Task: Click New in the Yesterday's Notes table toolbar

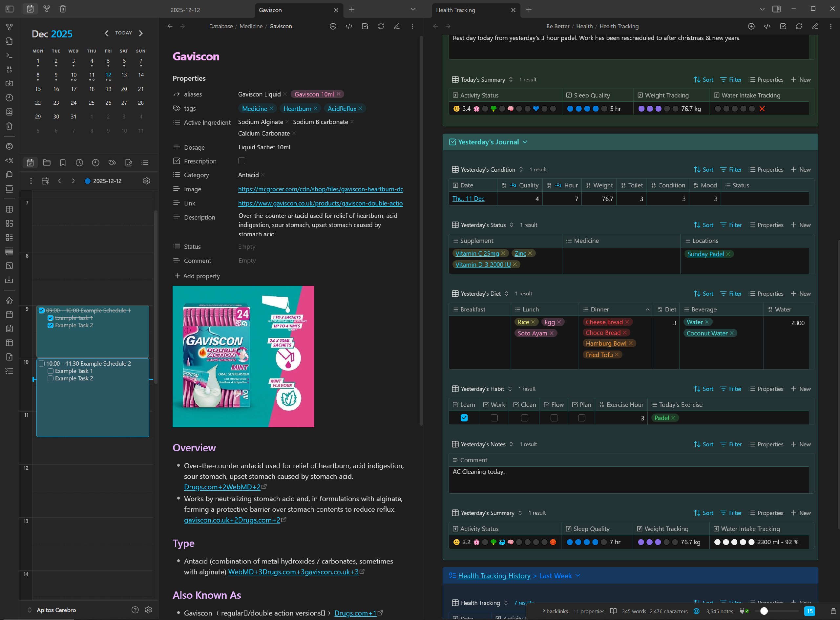Action: [x=801, y=444]
